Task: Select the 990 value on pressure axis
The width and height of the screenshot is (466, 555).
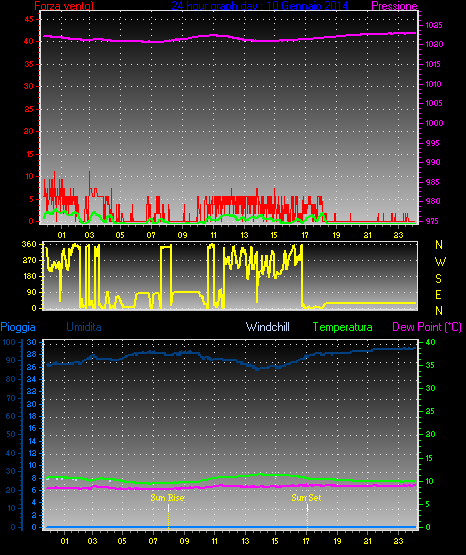Action: pyautogui.click(x=433, y=162)
